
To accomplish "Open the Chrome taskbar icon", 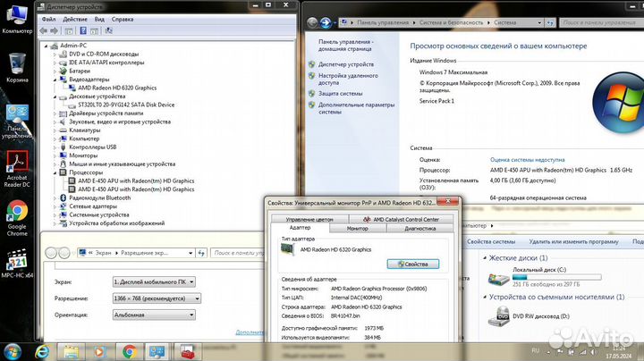I will tap(130, 351).
